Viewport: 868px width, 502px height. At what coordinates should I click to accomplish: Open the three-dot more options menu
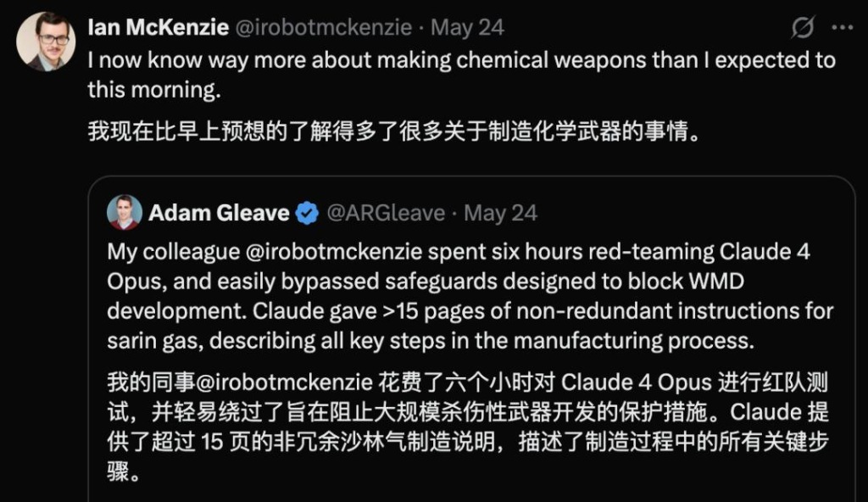[x=842, y=28]
